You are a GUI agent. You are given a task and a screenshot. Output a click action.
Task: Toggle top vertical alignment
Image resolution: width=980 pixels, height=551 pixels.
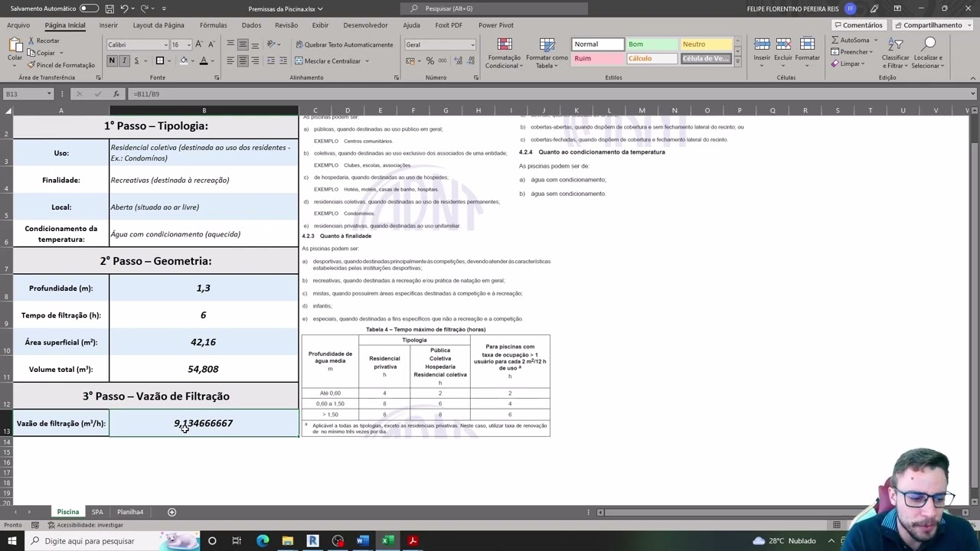[x=230, y=44]
